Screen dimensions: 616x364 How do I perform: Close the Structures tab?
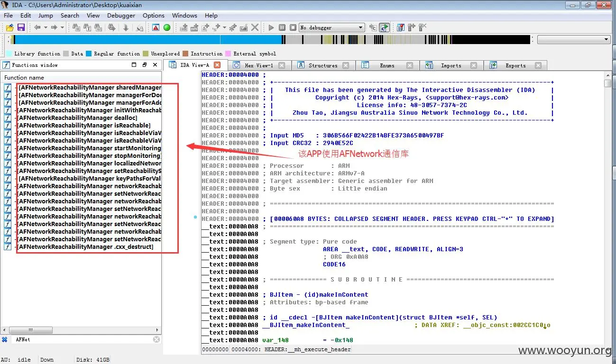(346, 65)
